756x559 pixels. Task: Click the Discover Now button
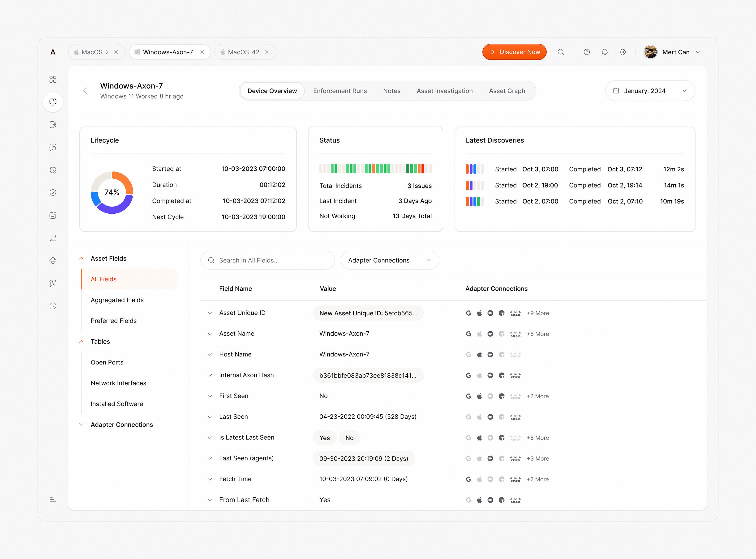point(514,52)
